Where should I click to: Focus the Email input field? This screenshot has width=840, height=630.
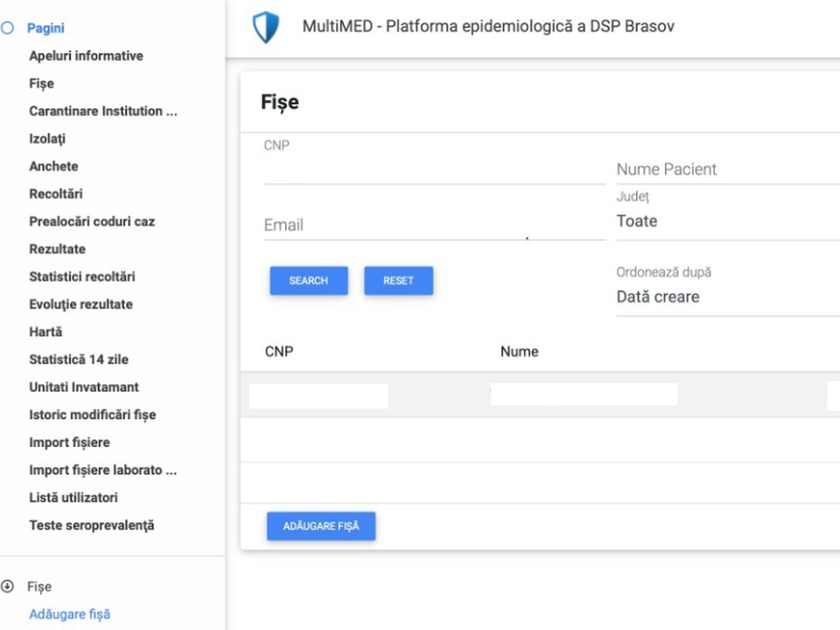coord(435,225)
